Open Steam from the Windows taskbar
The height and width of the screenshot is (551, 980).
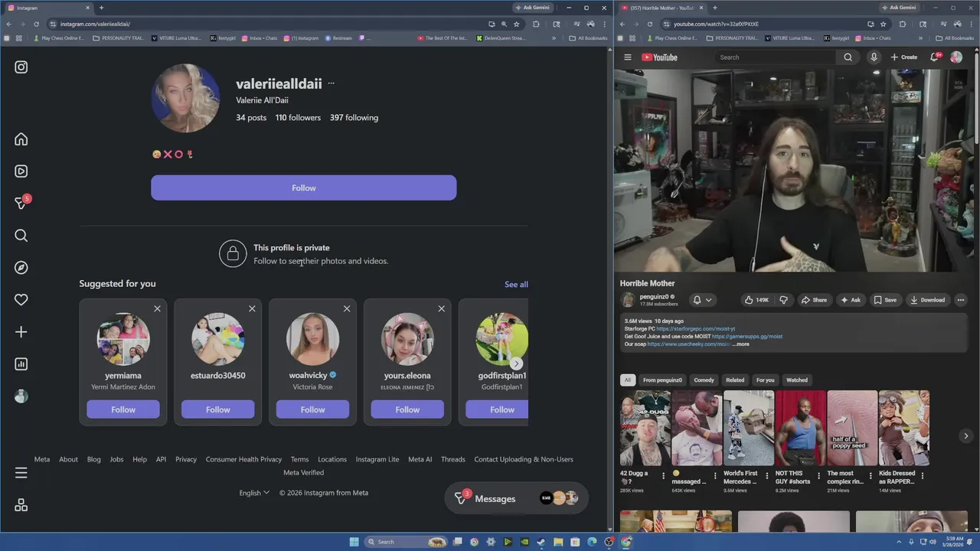click(x=541, y=542)
